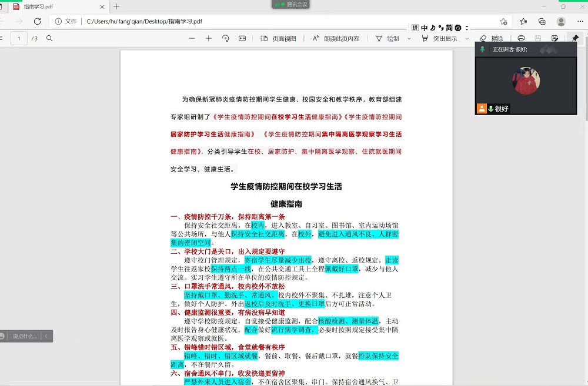Open a new browser tab
Viewport: 588px width, 386px height.
point(116,6)
